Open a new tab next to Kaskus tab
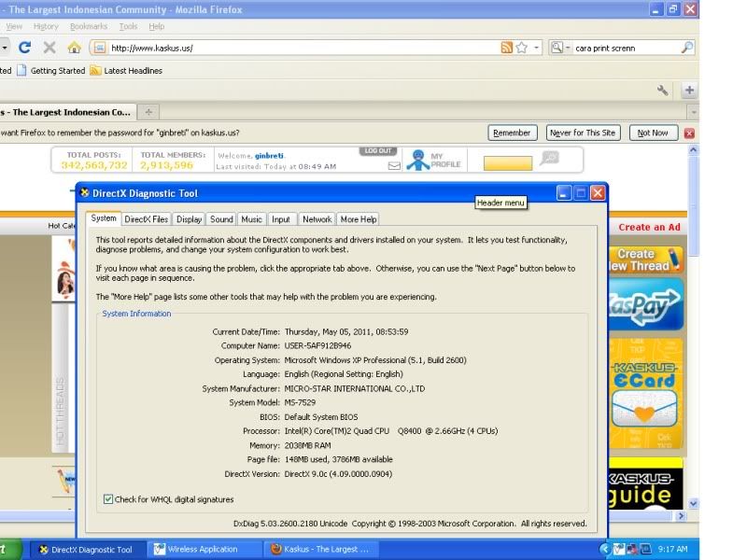 click(148, 112)
